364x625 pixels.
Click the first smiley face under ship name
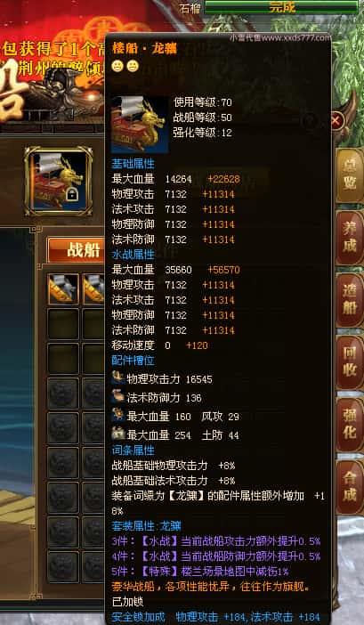pos(117,67)
